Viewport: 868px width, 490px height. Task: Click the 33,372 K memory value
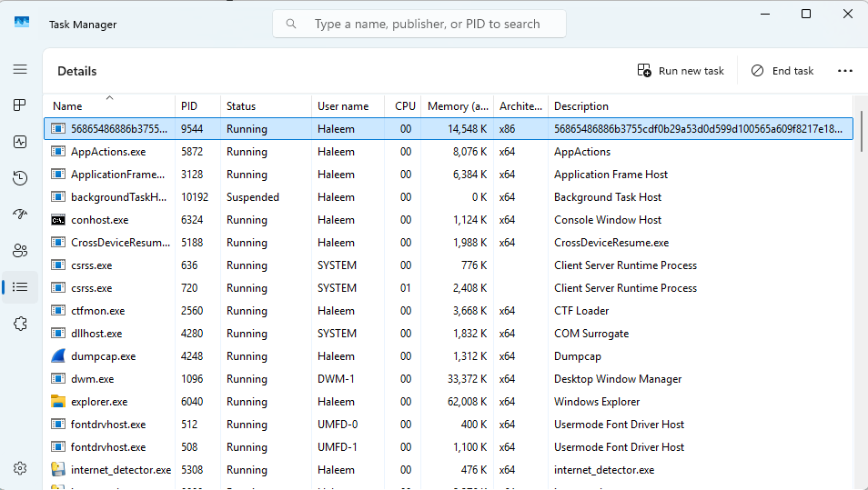(468, 379)
